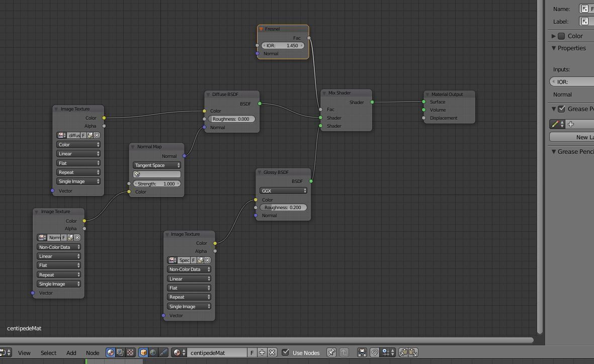Open the Node menu
The width and height of the screenshot is (594, 364).
93,352
